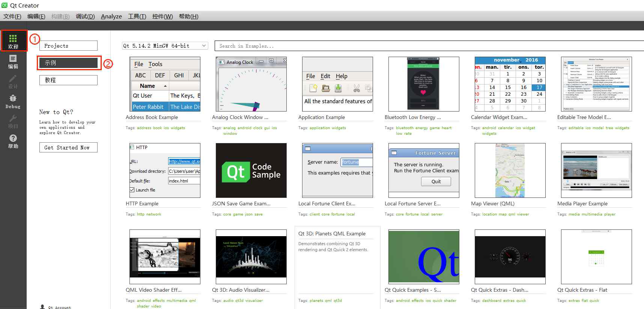644x309 pixels.
Task: Open the Editable Tree Model example
Action: point(596,84)
